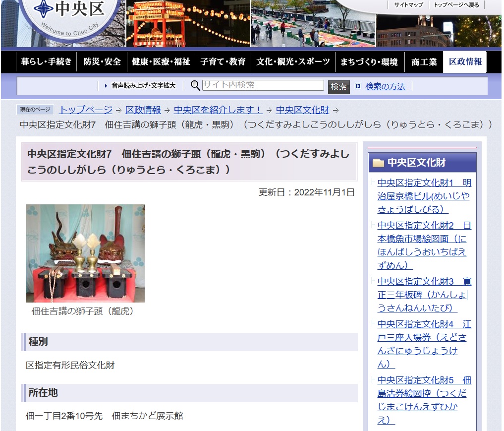This screenshot has width=504, height=431.
Task: Open the まちづくり・環境 menu
Action: [x=369, y=62]
